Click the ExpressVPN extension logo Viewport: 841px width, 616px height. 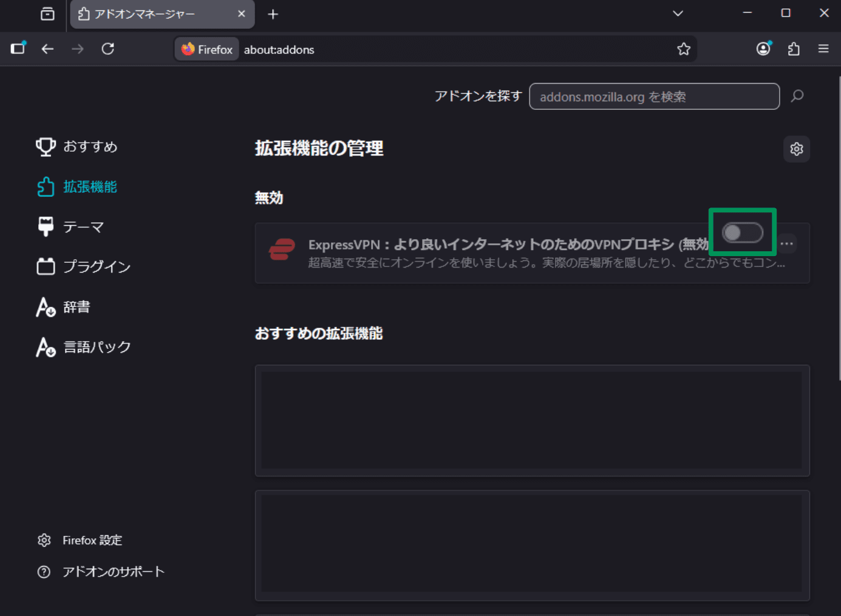tap(281, 249)
